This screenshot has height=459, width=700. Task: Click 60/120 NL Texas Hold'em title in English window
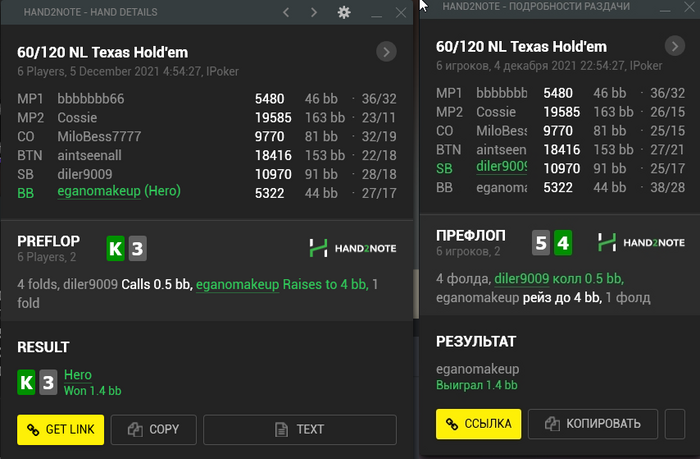tap(103, 52)
